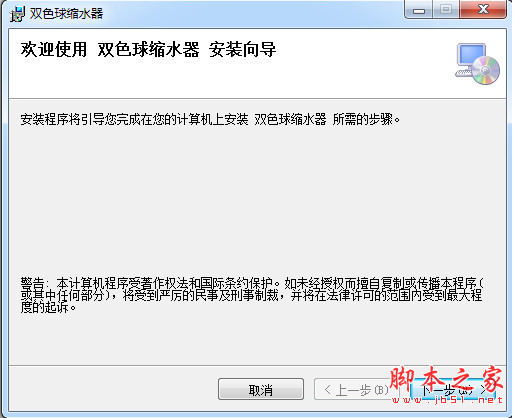The width and height of the screenshot is (515, 418).
Task: Click the empty gray wizard body area
Action: 257,200
